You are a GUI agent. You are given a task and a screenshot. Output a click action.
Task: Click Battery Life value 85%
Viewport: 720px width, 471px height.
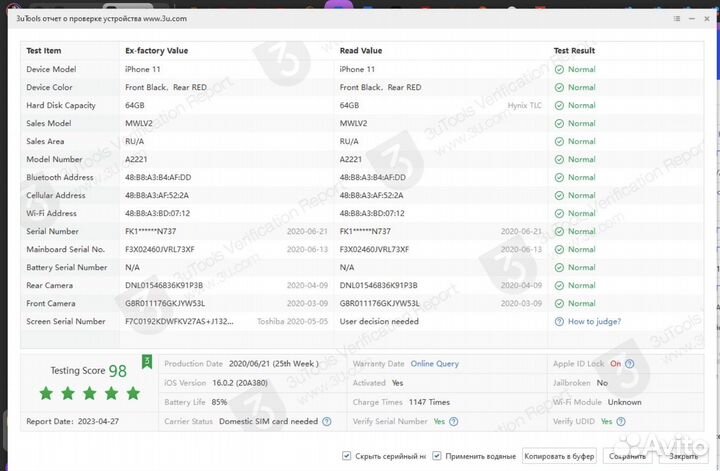tap(219, 402)
